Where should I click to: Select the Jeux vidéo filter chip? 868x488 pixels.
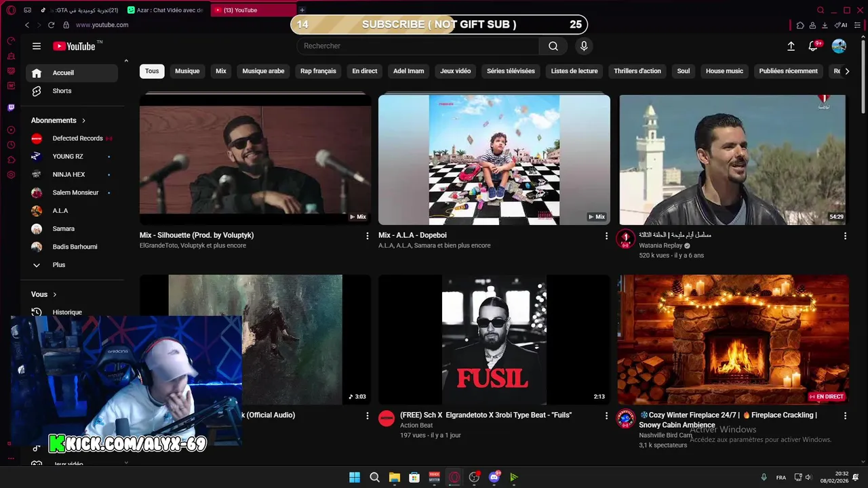(455, 71)
